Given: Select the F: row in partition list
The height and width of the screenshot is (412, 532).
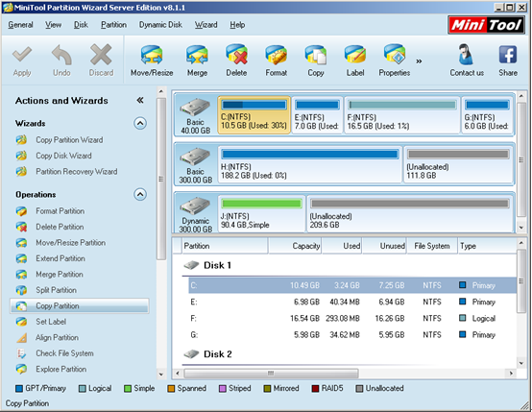Looking at the screenshot, I should (x=352, y=318).
